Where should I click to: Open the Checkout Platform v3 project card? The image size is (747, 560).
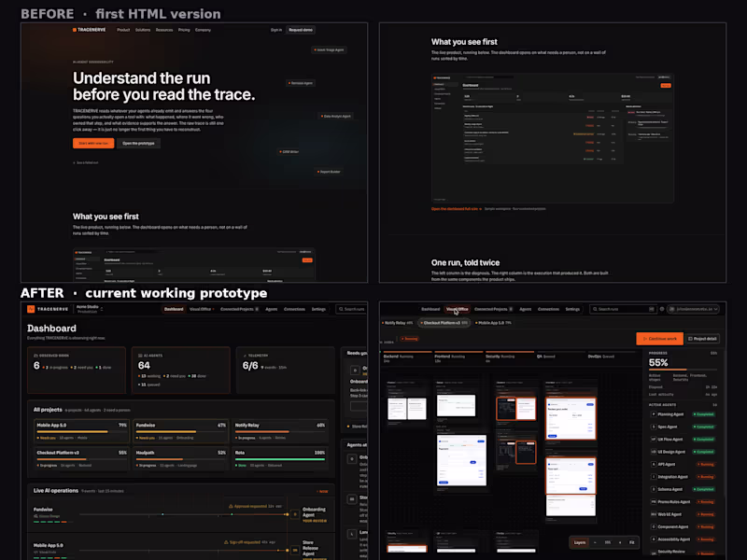(81, 458)
